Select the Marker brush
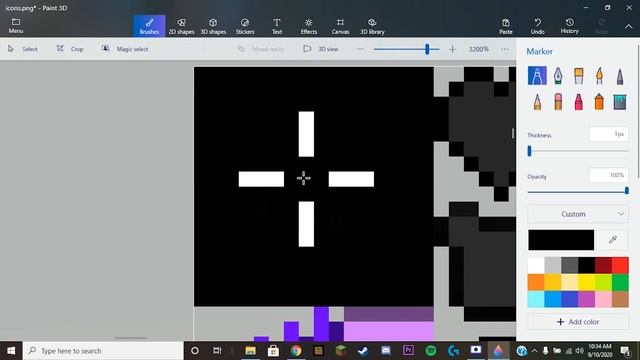Screen dimensions: 640x360 click(537, 76)
